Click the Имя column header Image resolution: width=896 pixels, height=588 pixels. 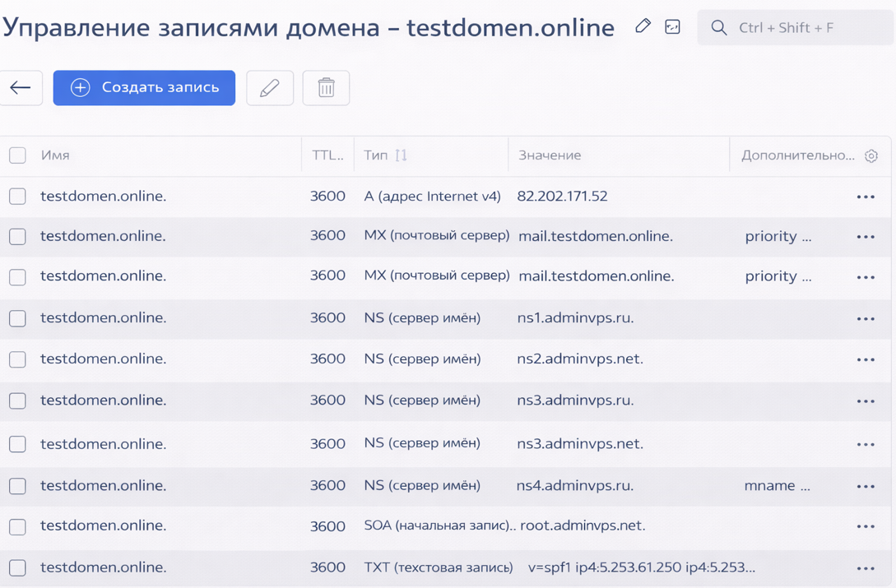56,155
